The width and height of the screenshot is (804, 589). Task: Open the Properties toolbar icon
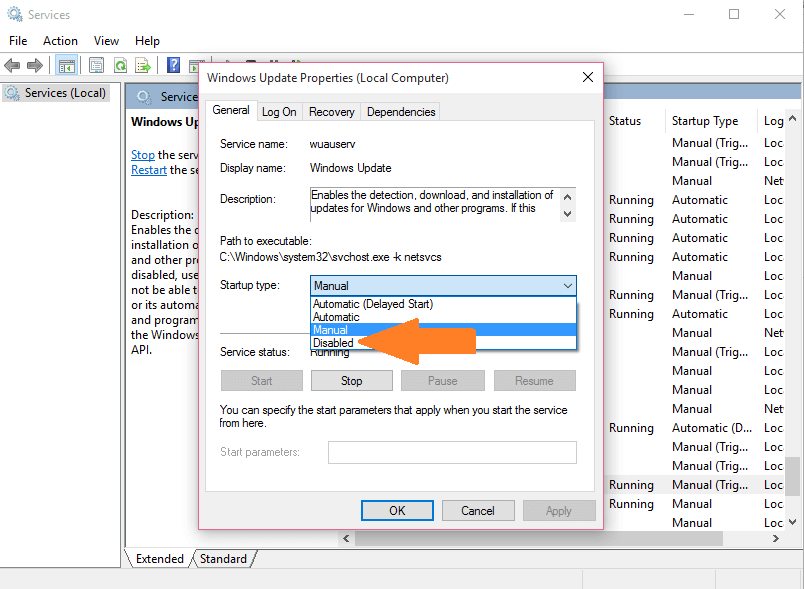point(96,66)
